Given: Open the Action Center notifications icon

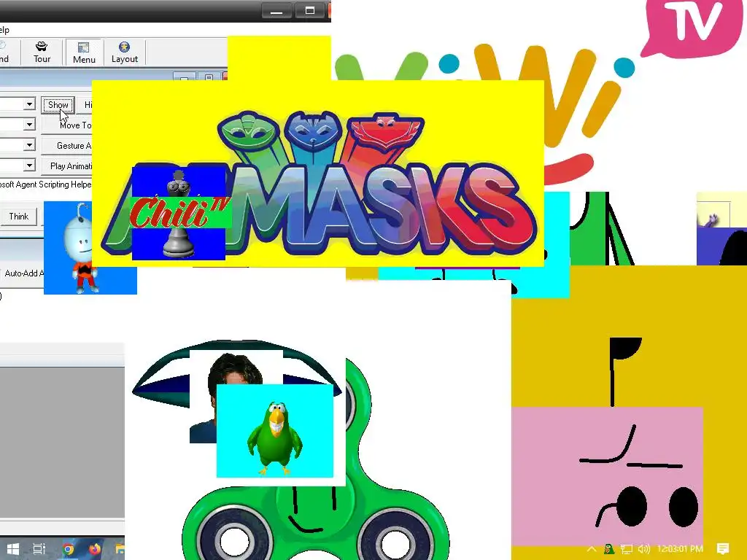Looking at the screenshot, I should click(723, 548).
